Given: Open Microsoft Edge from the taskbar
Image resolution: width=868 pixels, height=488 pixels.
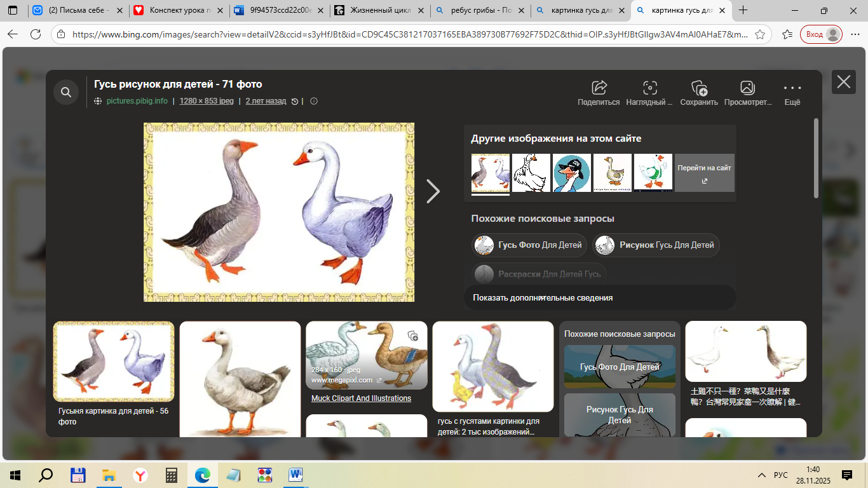Looking at the screenshot, I should tap(203, 475).
